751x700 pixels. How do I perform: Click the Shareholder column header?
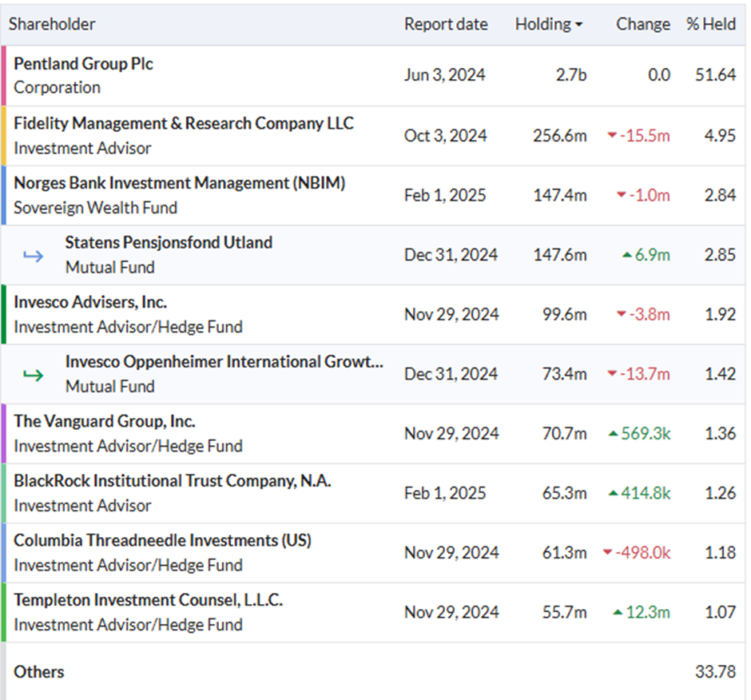pyautogui.click(x=52, y=24)
